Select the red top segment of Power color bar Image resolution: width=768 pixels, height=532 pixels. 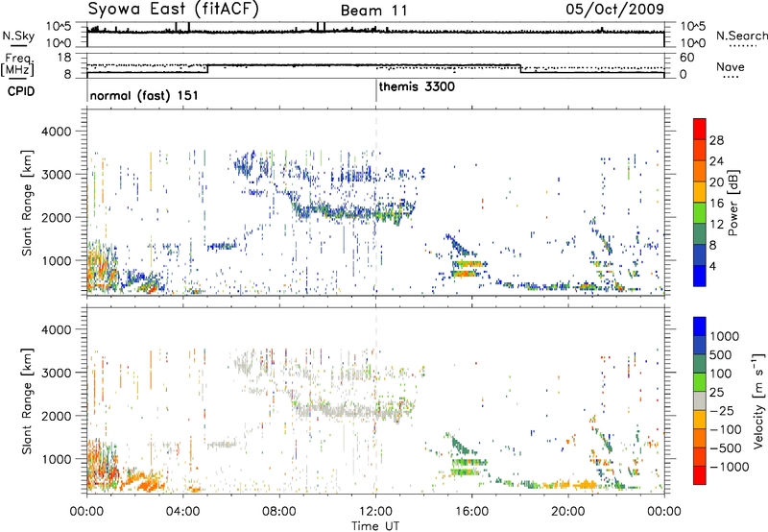(x=700, y=130)
